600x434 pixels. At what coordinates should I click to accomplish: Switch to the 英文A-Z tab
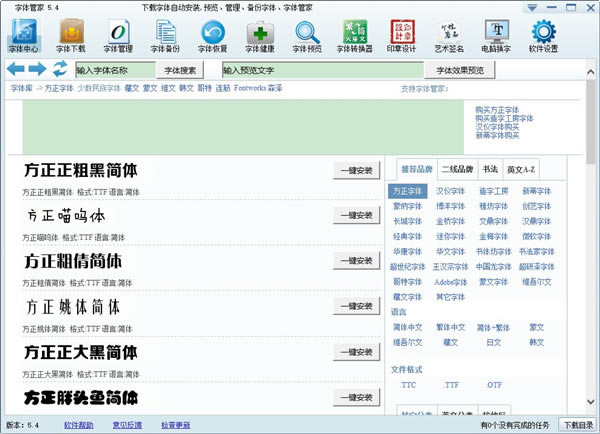(521, 169)
